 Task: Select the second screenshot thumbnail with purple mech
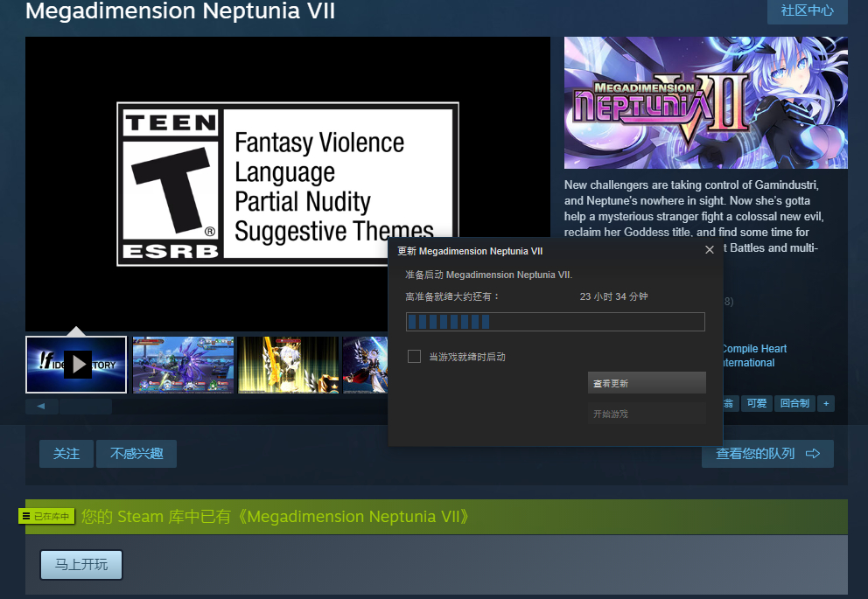pyautogui.click(x=183, y=365)
